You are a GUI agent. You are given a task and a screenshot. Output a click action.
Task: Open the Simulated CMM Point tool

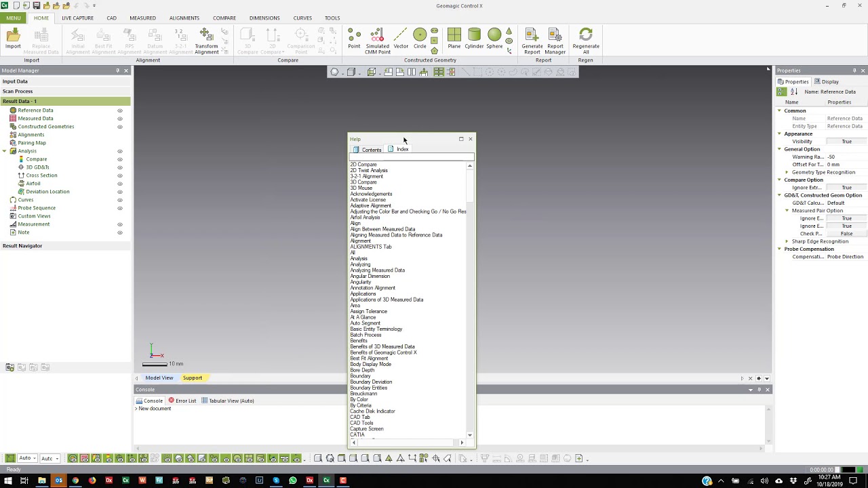(x=378, y=41)
